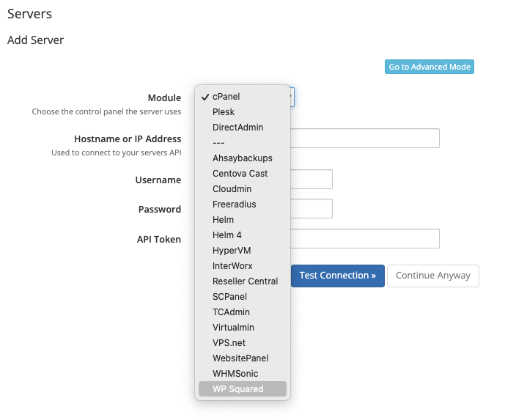Select Helm 4 from module options
505x420 pixels.
point(242,235)
